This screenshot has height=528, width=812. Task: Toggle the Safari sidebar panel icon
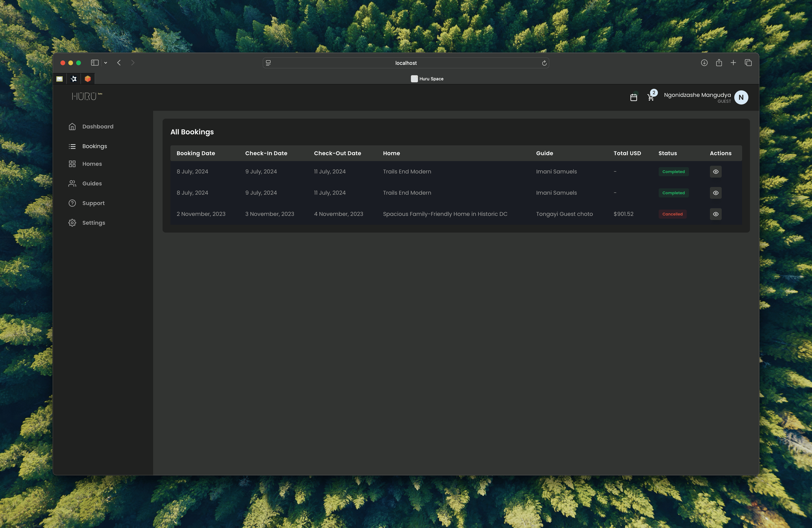(94, 63)
